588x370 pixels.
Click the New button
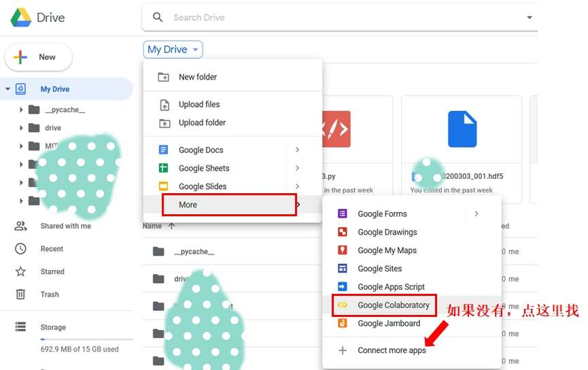click(x=38, y=57)
